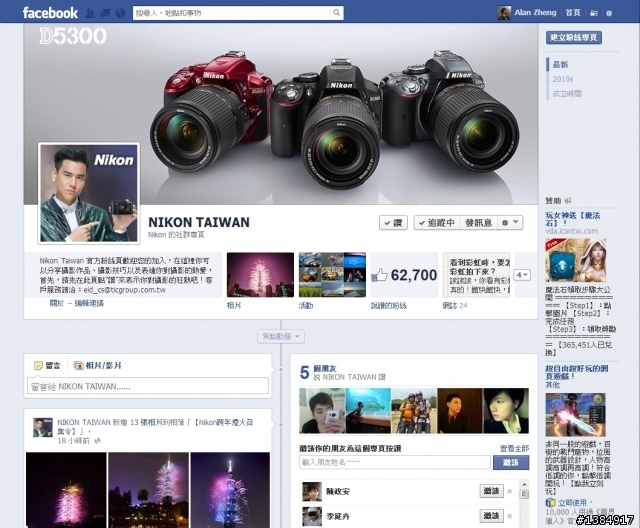Open messages icon in top bar
The image size is (640, 528).
point(105,13)
